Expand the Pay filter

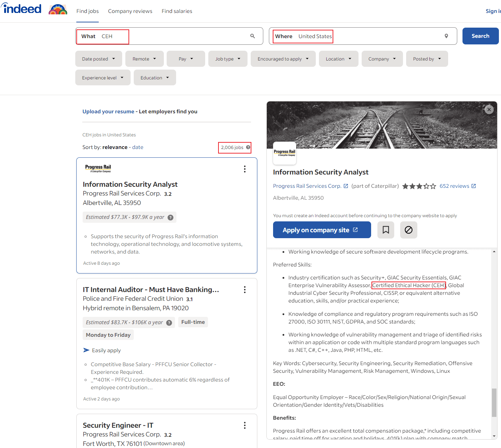pyautogui.click(x=186, y=59)
